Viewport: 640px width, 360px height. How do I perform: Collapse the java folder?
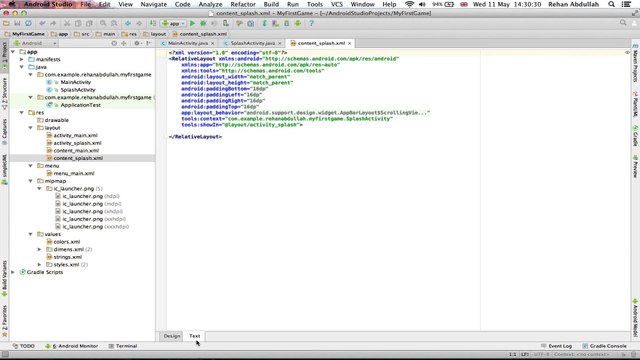pyautogui.click(x=22, y=67)
